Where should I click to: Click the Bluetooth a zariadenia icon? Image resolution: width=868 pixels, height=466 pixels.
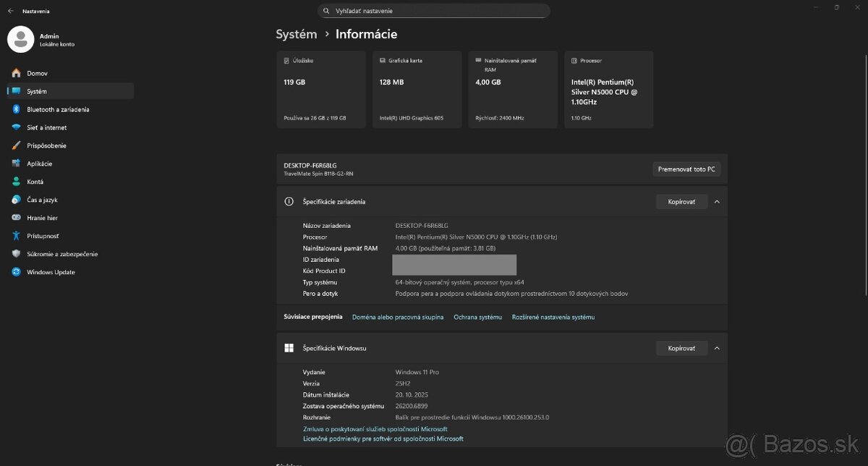click(16, 109)
